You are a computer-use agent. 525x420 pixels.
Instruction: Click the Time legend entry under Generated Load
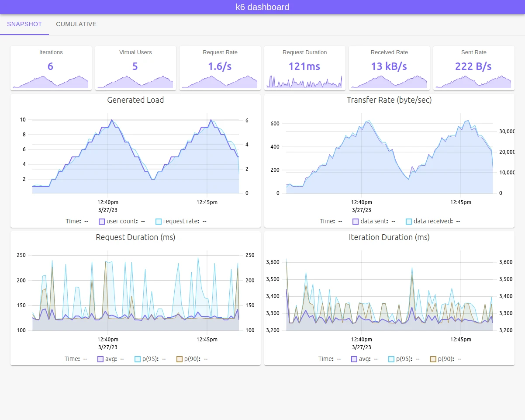pyautogui.click(x=77, y=221)
